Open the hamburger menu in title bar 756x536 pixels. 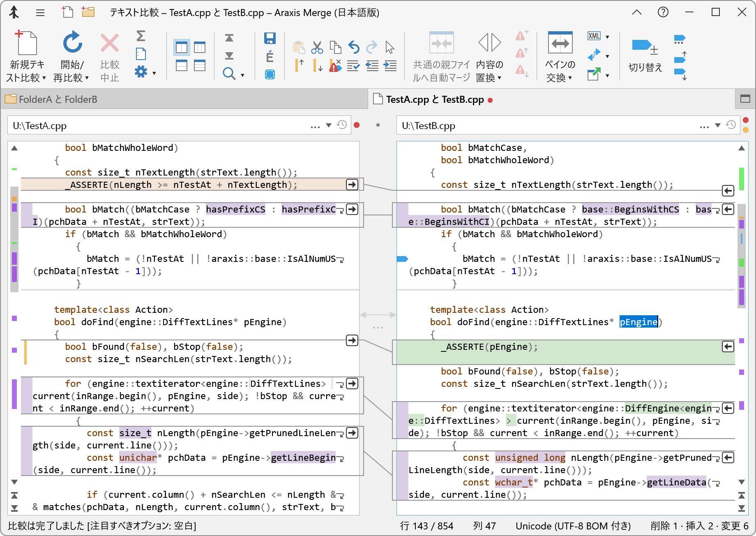tap(40, 13)
